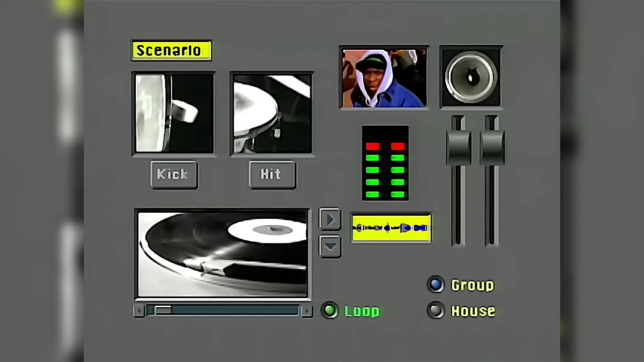Viewport: 644px width, 362px height.
Task: Click the vinyl turntable image
Action: coord(222,254)
